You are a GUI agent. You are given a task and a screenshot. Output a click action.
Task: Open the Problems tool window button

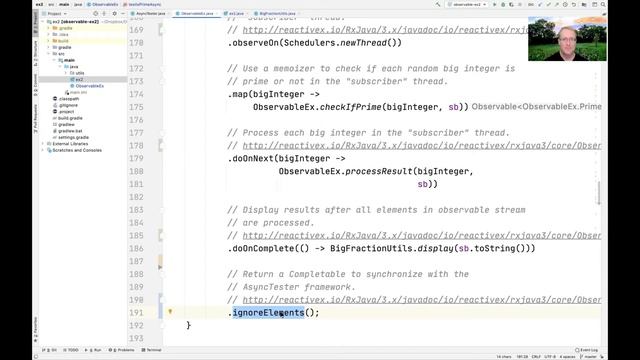click(x=121, y=350)
